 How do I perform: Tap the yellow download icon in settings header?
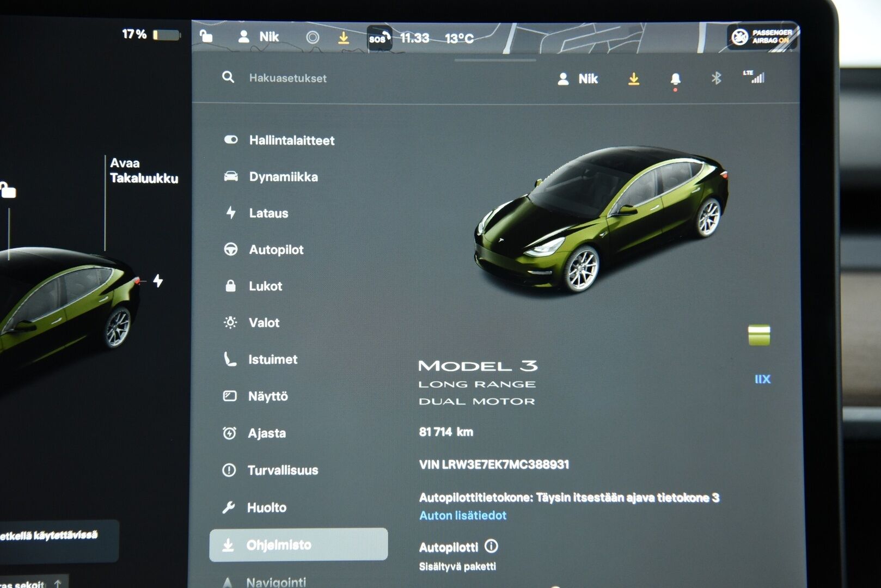point(633,79)
